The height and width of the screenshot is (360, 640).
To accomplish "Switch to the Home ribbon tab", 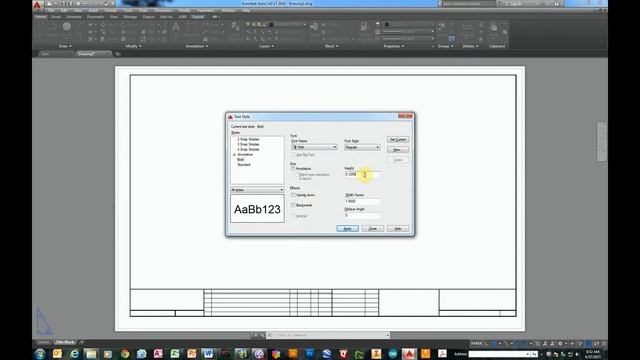I will click(41, 17).
